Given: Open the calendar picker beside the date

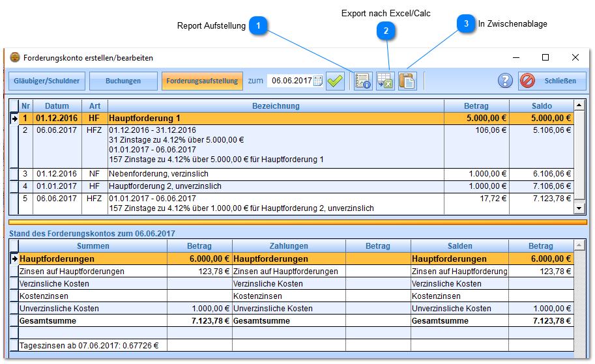Looking at the screenshot, I should 318,81.
